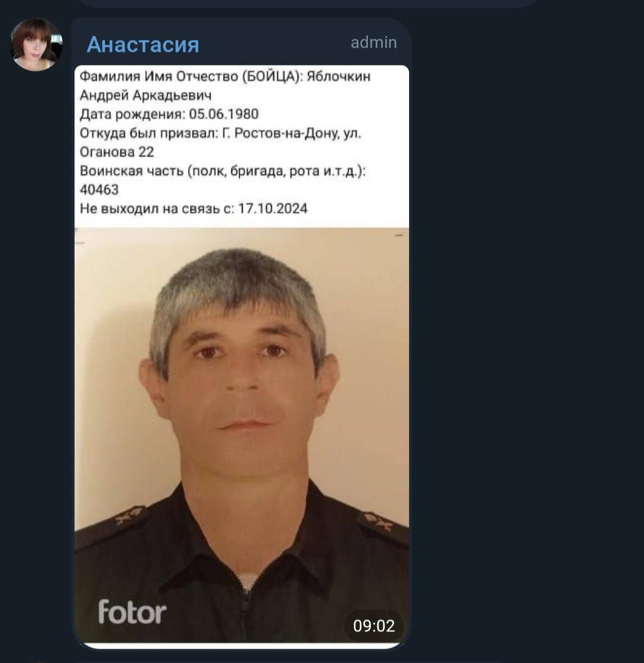The height and width of the screenshot is (663, 644).
Task: Click the admin badge label
Action: click(373, 43)
